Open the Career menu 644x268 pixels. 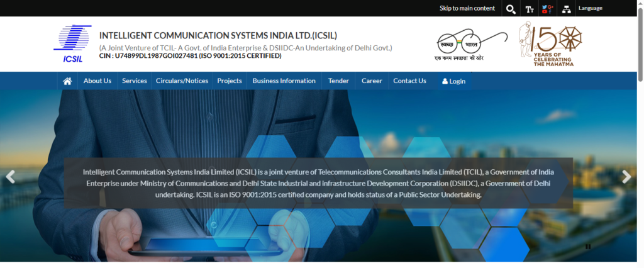click(372, 81)
